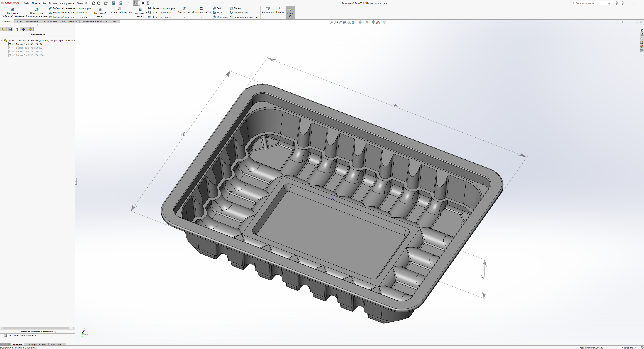Image resolution: width=644 pixels, height=349 pixels.
Task: Expand the Скругление (Fillet) dropdown arrow
Action: point(184,17)
